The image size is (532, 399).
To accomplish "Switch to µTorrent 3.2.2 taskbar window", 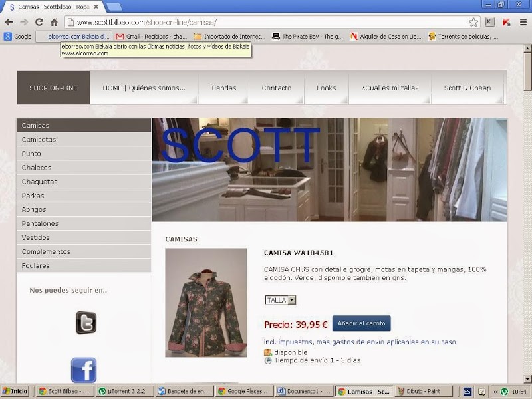I will (125, 391).
